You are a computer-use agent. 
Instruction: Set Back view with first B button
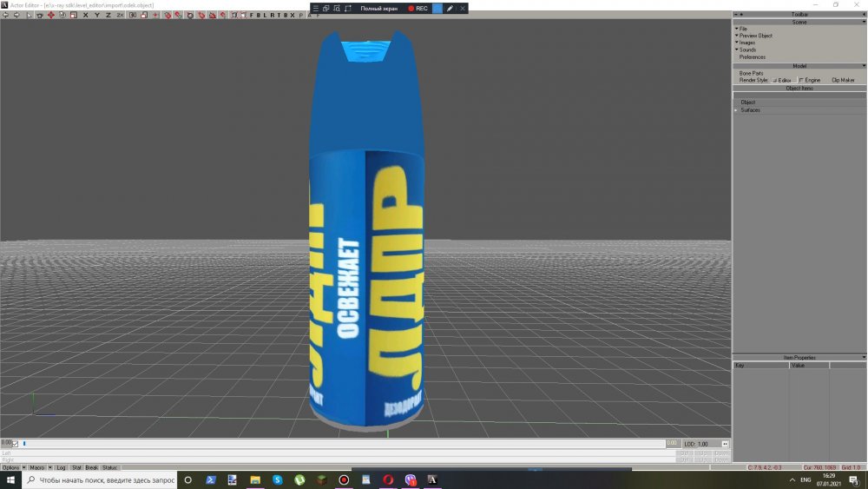[x=258, y=15]
